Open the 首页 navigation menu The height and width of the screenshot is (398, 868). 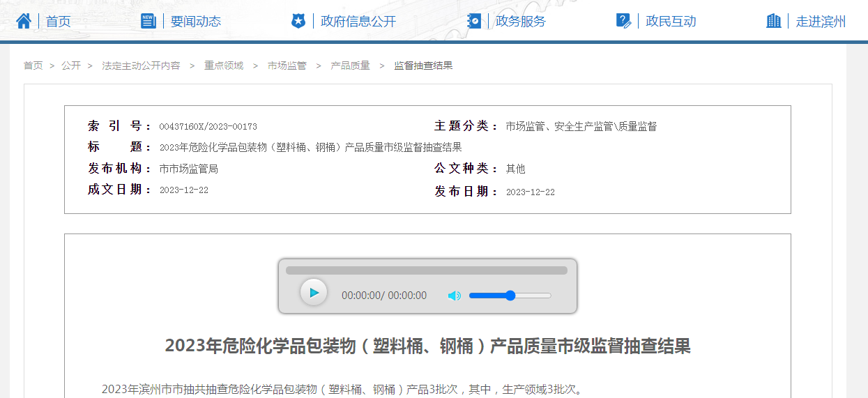pos(59,22)
